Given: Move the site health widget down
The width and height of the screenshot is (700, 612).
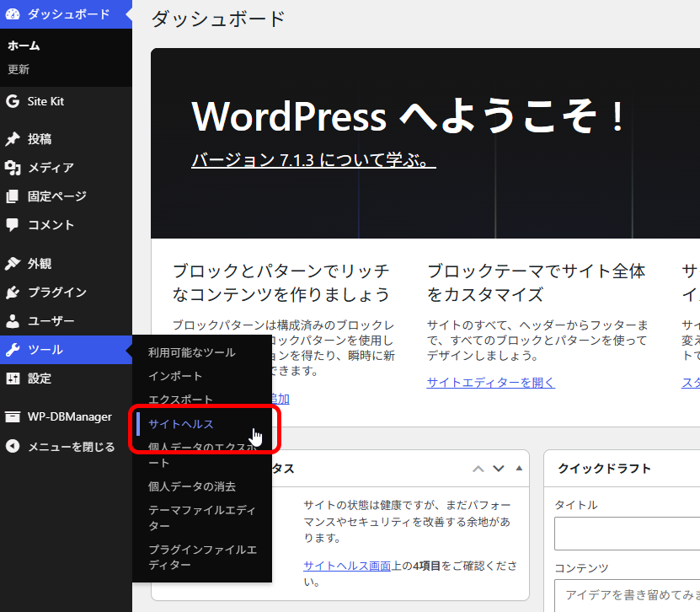Looking at the screenshot, I should click(498, 469).
